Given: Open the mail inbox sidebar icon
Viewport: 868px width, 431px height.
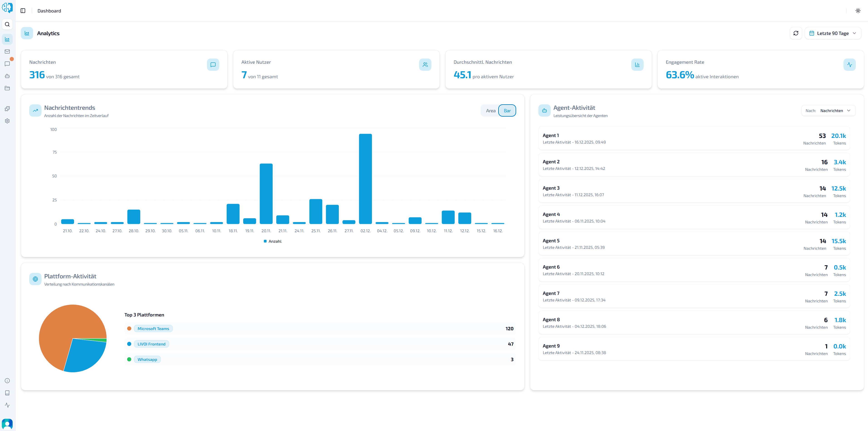Looking at the screenshot, I should 7,51.
